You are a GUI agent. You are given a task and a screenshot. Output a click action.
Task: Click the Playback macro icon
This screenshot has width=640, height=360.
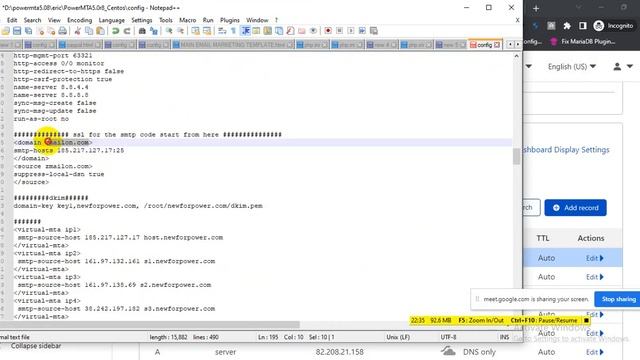[x=351, y=31]
